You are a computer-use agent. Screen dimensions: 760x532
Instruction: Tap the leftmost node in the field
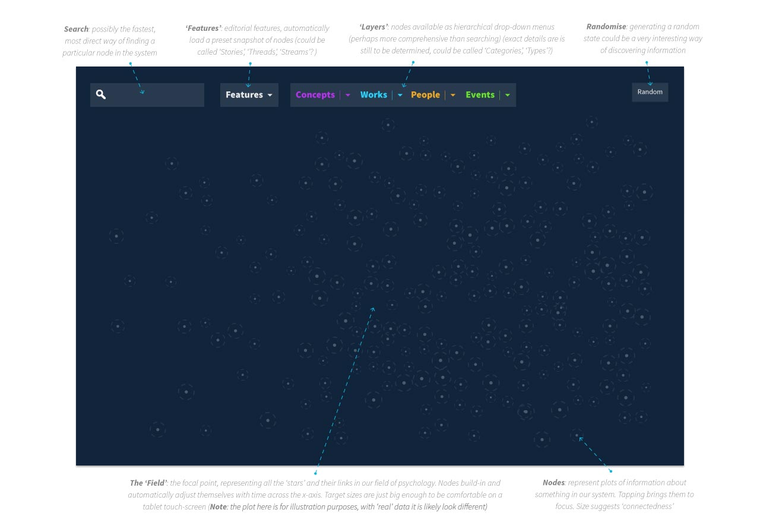click(x=116, y=236)
